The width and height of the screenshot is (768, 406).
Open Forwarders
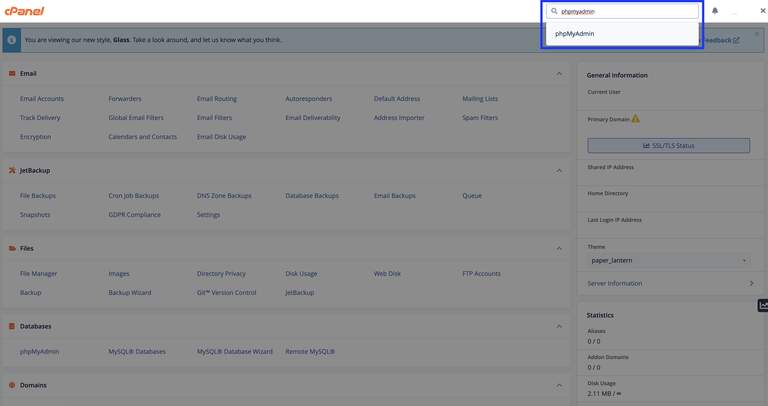click(125, 99)
